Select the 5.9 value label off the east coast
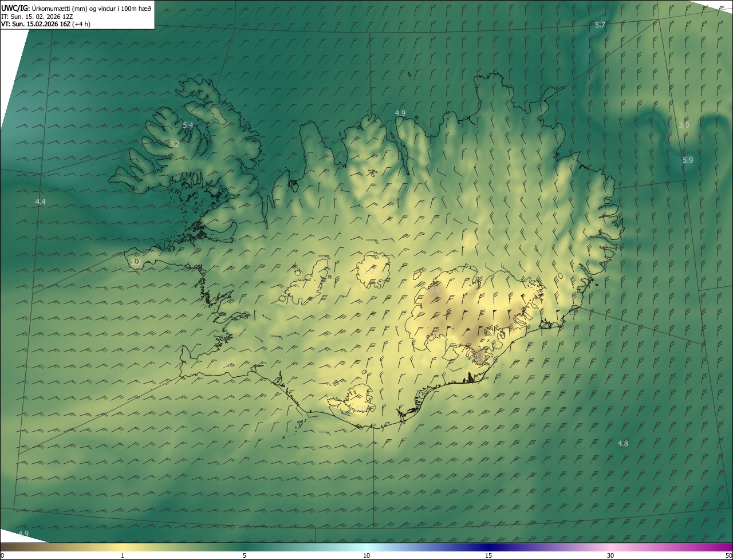 tap(688, 160)
